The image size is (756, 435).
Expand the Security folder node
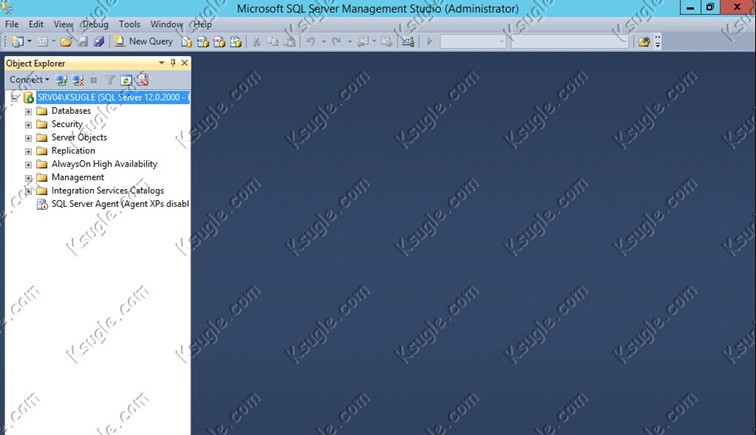[x=28, y=125]
